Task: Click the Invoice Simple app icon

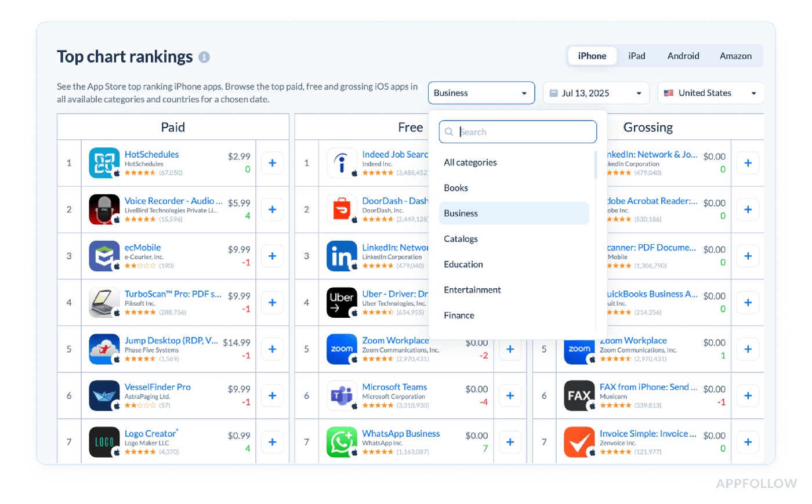Action: (x=579, y=442)
